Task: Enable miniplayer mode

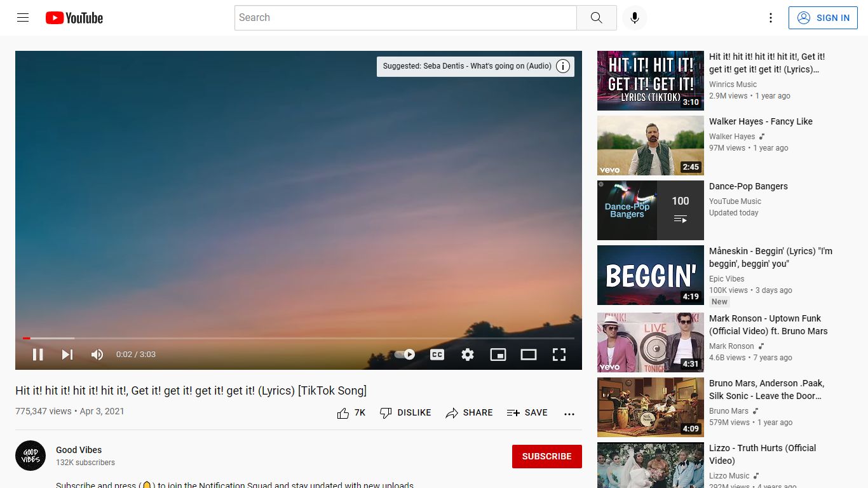Action: coord(498,355)
